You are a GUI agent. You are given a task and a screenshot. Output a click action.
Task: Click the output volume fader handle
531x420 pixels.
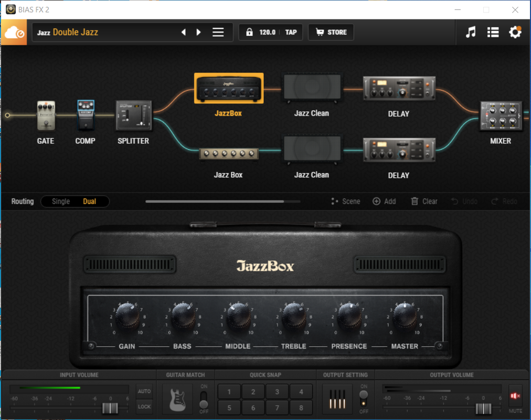[x=483, y=408]
